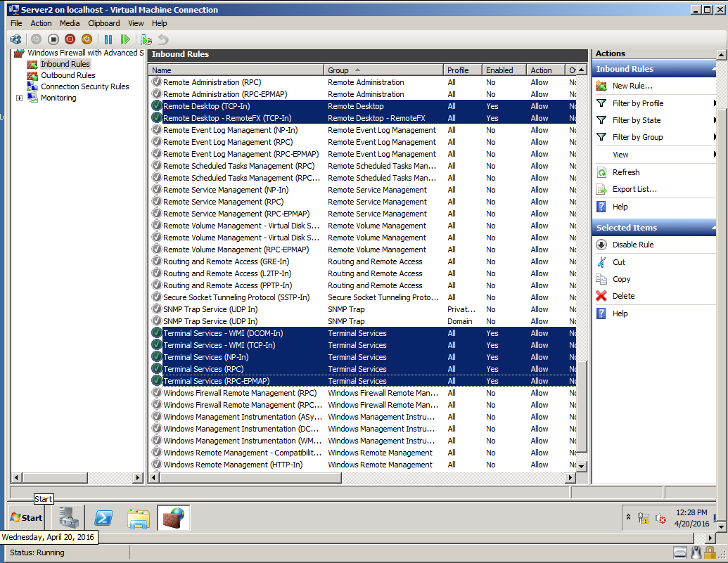Screen dimensions: 728x563
Task: Open the Help menu
Action: (x=159, y=23)
